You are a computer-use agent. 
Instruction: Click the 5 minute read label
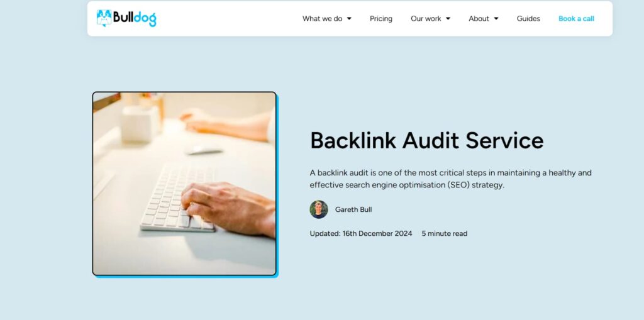coord(445,233)
